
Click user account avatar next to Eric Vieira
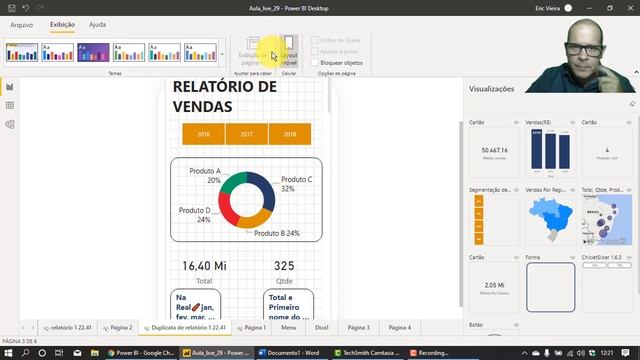click(x=568, y=8)
